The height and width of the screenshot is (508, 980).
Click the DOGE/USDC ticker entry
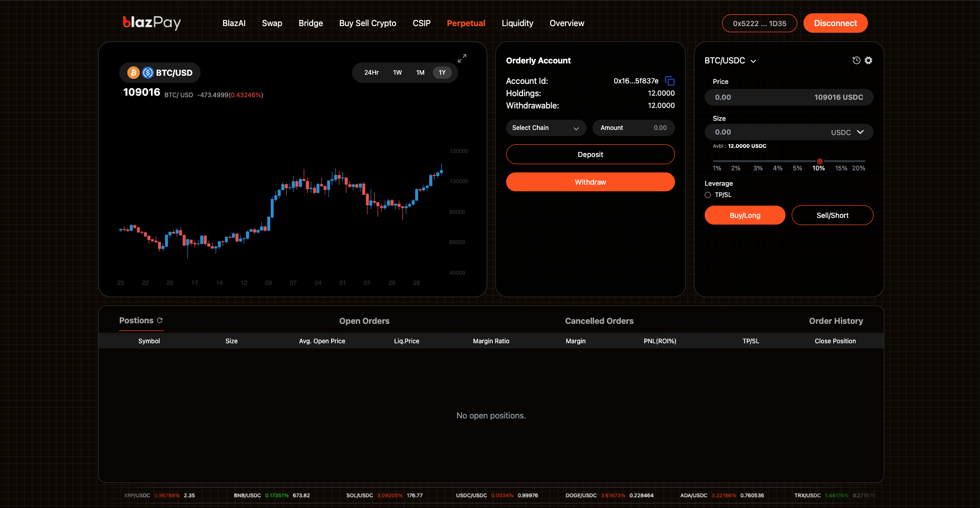[x=609, y=495]
